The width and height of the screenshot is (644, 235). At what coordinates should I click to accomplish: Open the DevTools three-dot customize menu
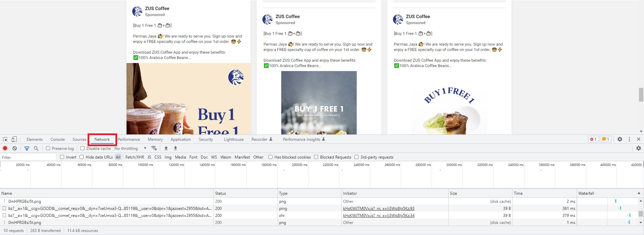point(629,139)
